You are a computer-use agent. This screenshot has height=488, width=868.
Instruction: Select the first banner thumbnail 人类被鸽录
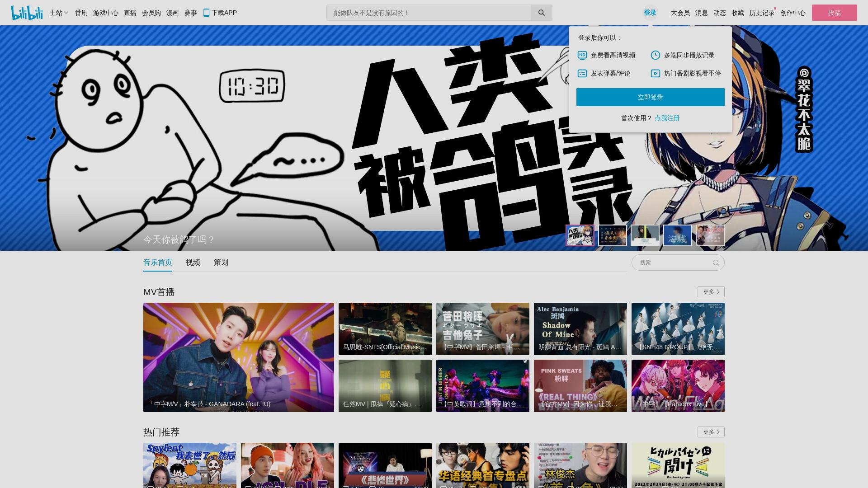[580, 235]
